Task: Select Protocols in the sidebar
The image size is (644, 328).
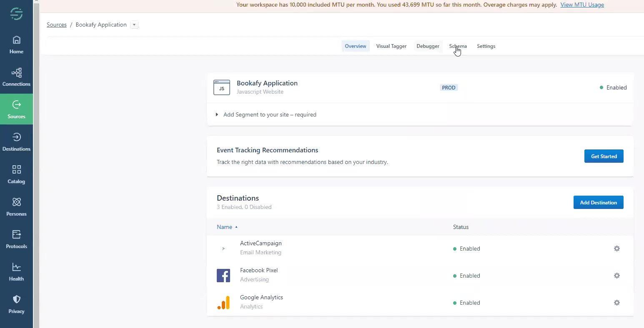Action: (16, 239)
